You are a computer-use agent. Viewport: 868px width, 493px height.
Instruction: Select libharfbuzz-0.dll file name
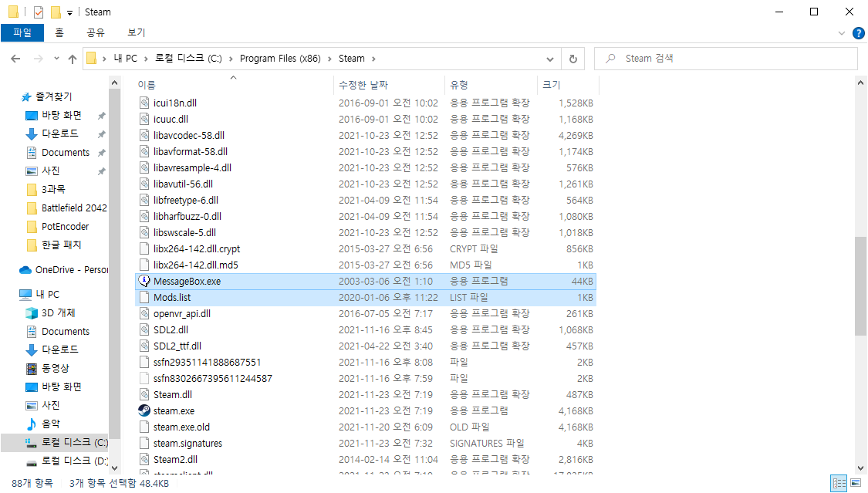click(x=187, y=216)
